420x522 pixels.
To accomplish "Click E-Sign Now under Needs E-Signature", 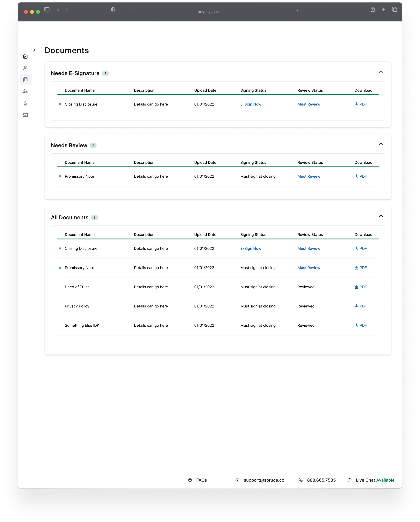I will [251, 104].
